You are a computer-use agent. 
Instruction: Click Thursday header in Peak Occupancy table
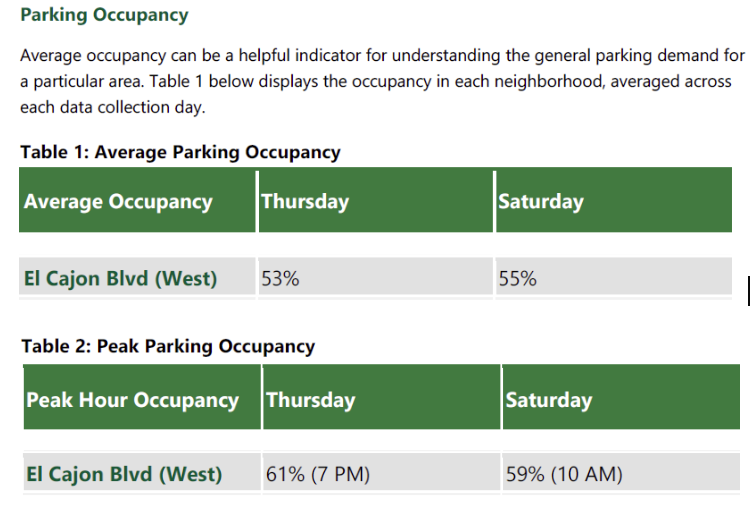click(x=311, y=400)
